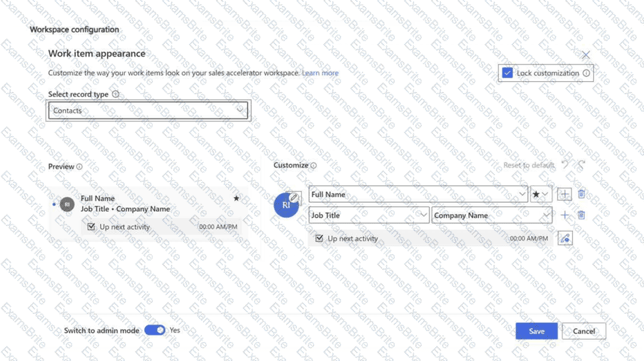Open the Up next activity customize icon

[565, 238]
